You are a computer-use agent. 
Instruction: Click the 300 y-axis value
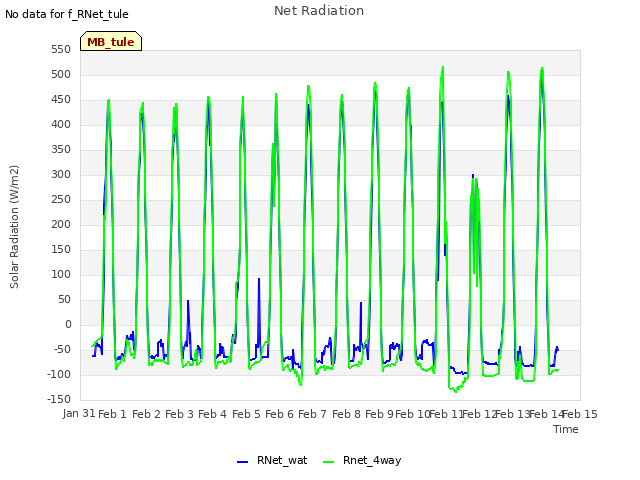(61, 174)
